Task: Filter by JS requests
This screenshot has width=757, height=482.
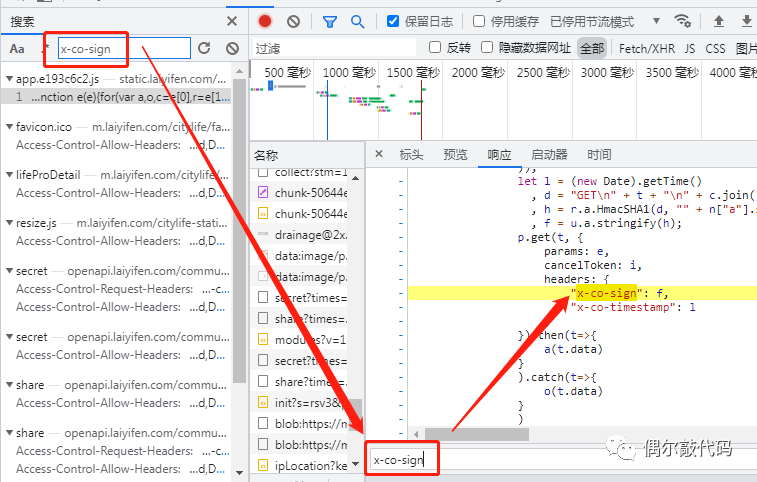Action: 689,48
